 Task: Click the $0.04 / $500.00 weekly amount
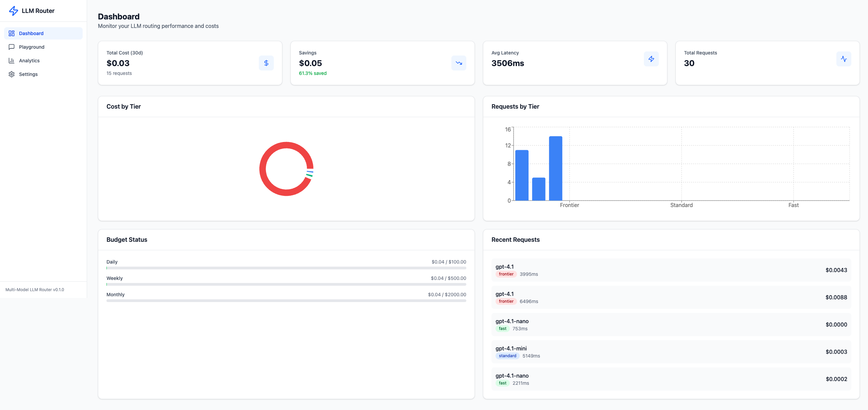pos(449,278)
